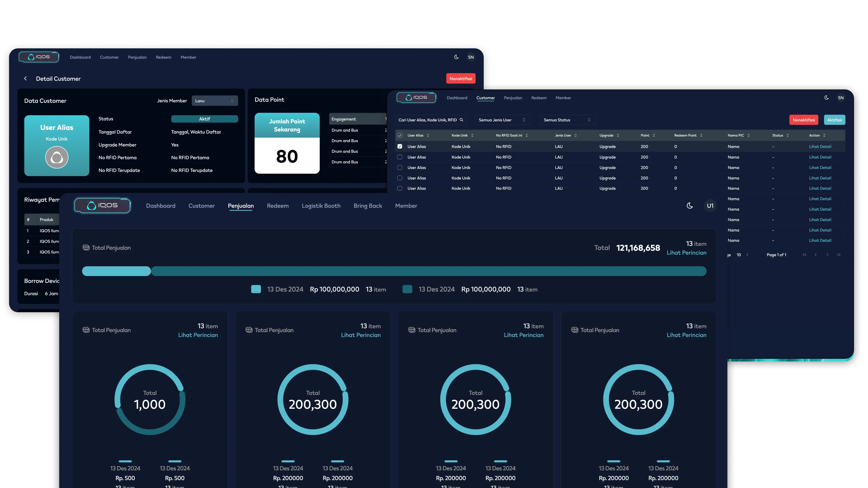Sort table by the Point column arrows
Image resolution: width=868 pixels, height=488 pixels.
[x=654, y=135]
